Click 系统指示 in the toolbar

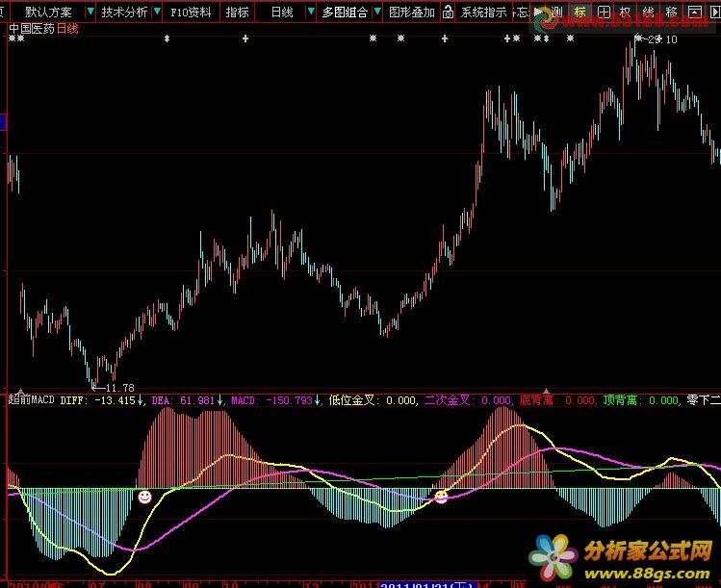coord(484,12)
